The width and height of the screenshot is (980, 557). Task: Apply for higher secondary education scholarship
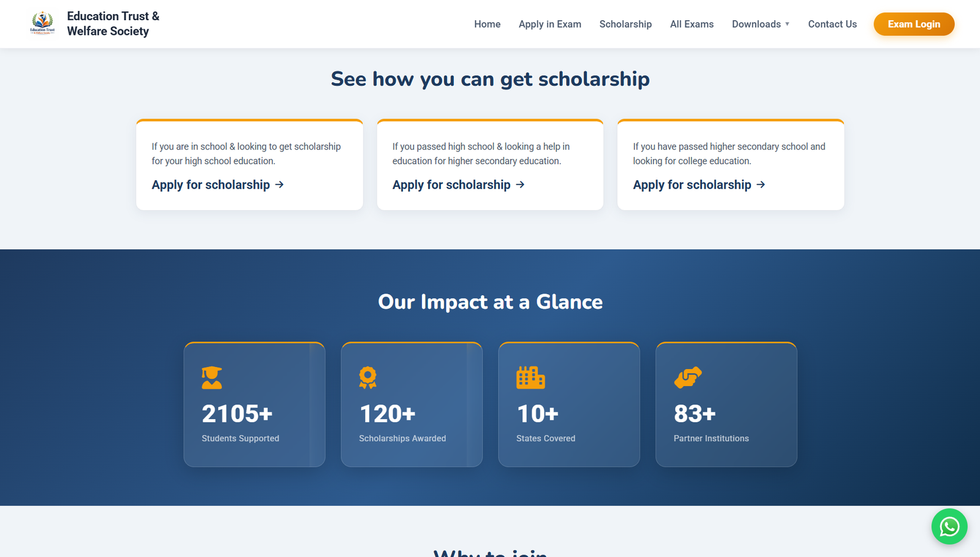[x=451, y=184]
